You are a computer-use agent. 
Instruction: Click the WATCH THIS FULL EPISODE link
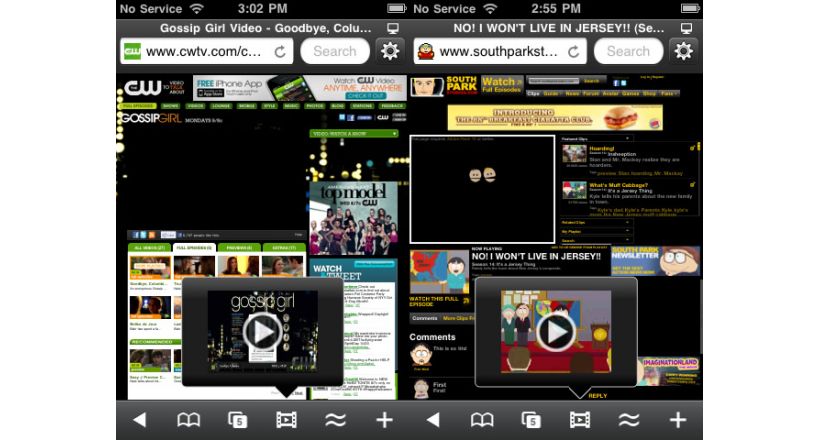436,301
